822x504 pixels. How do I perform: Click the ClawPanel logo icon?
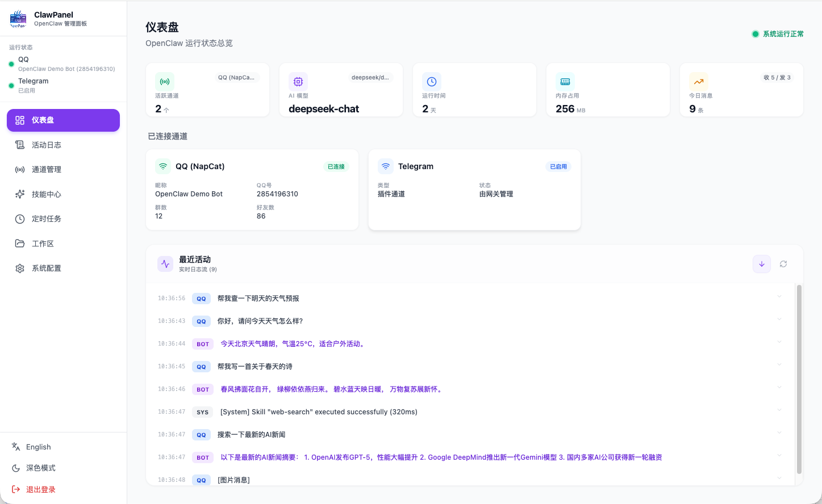point(18,19)
